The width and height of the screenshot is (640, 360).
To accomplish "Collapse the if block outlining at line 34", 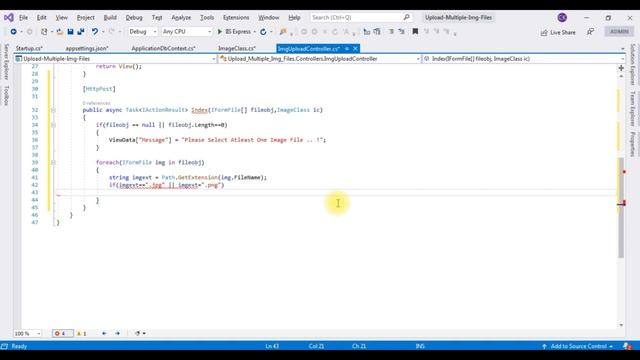I will [53, 125].
